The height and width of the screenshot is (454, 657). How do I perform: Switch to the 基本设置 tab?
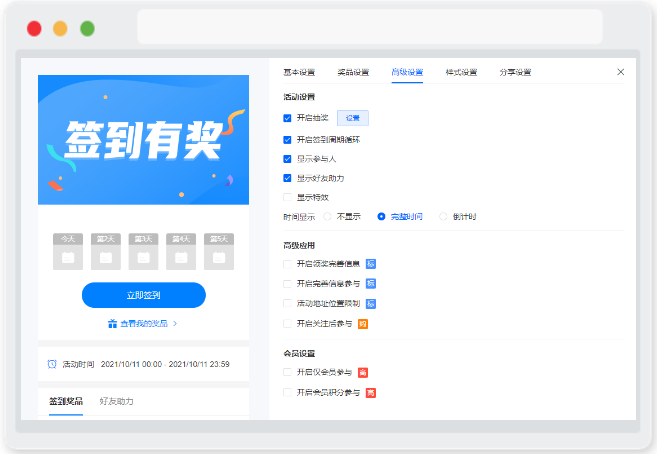point(299,72)
